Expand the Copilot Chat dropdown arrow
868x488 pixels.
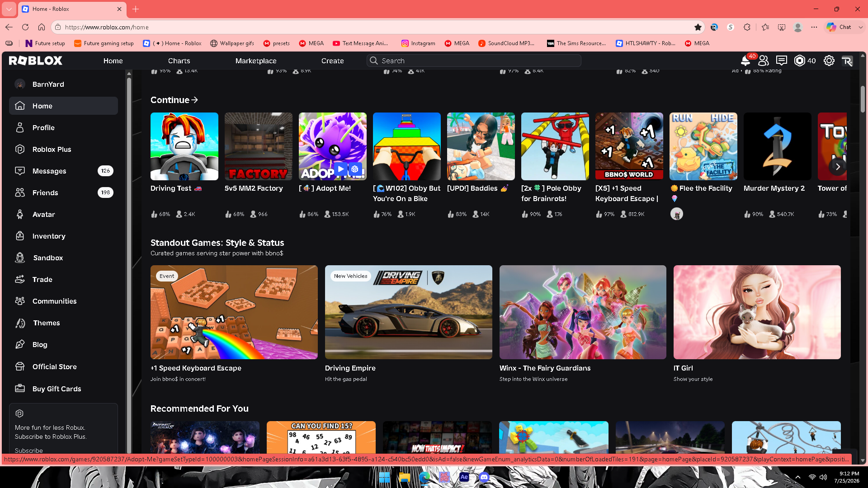[861, 27]
